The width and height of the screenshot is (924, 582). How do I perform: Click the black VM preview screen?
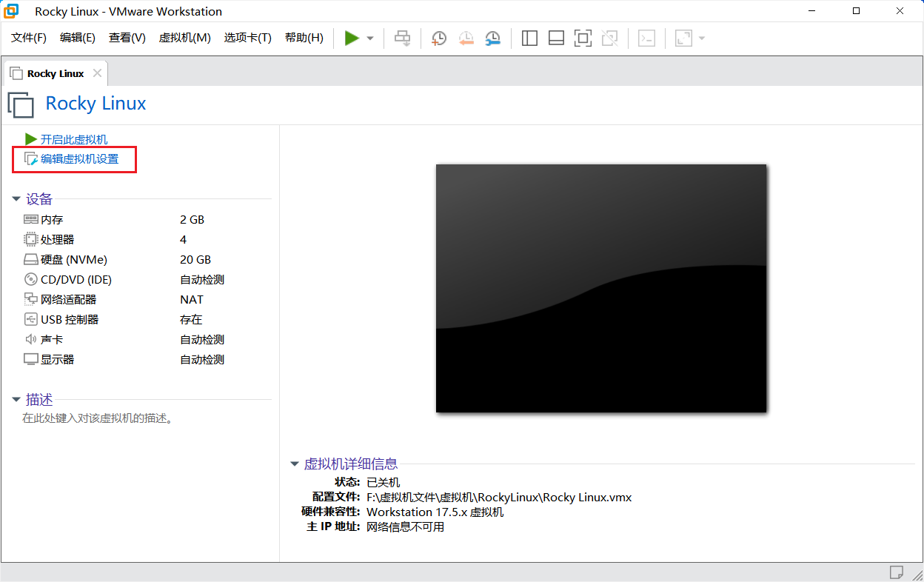pyautogui.click(x=601, y=287)
